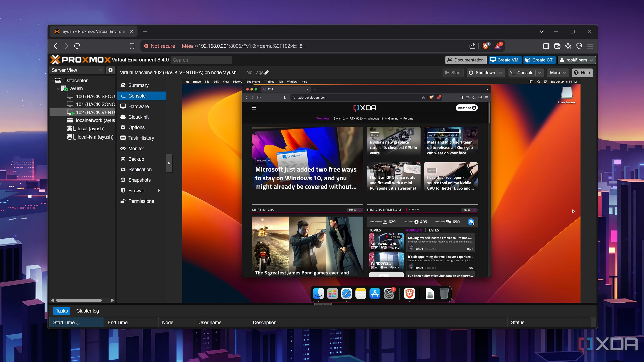Open the Documentation button
Screen dimensions: 644x362
tap(466, 60)
